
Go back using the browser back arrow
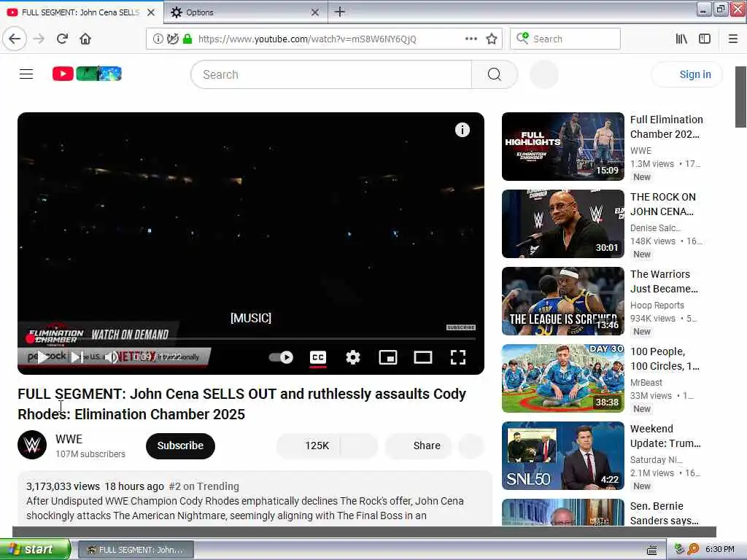tap(15, 39)
